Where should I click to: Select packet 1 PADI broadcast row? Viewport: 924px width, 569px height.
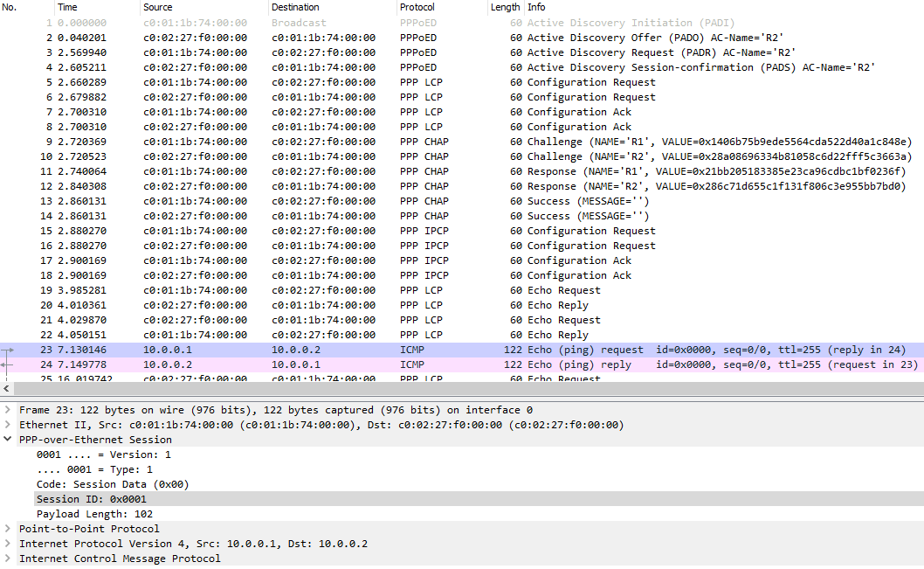(462, 23)
